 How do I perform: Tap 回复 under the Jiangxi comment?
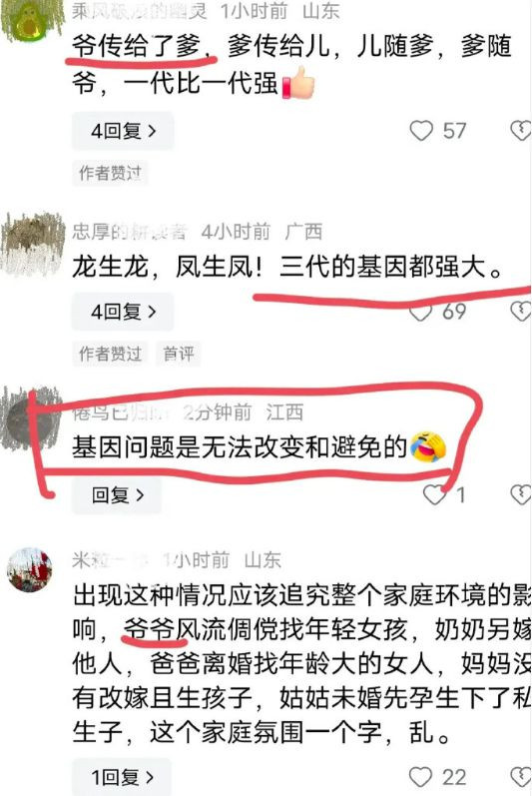[117, 495]
